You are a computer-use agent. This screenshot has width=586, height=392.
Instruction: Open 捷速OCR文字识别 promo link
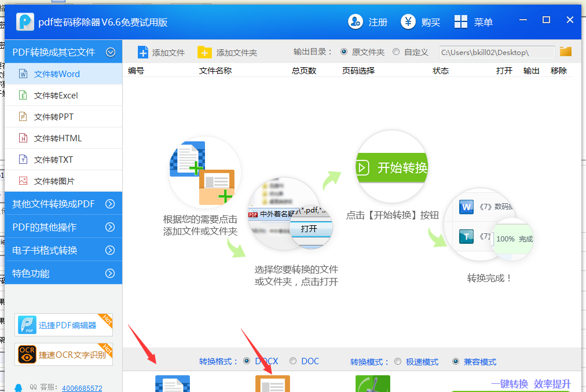[x=64, y=354]
